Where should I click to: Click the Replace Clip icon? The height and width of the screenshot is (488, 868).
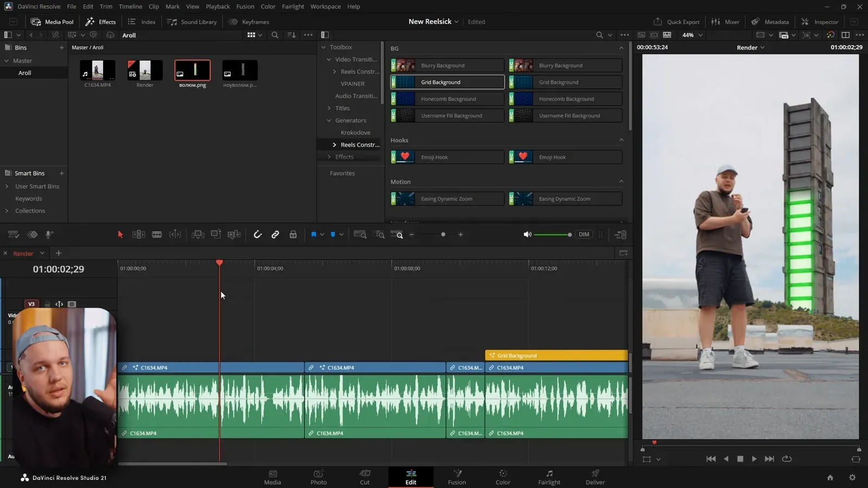[x=234, y=234]
